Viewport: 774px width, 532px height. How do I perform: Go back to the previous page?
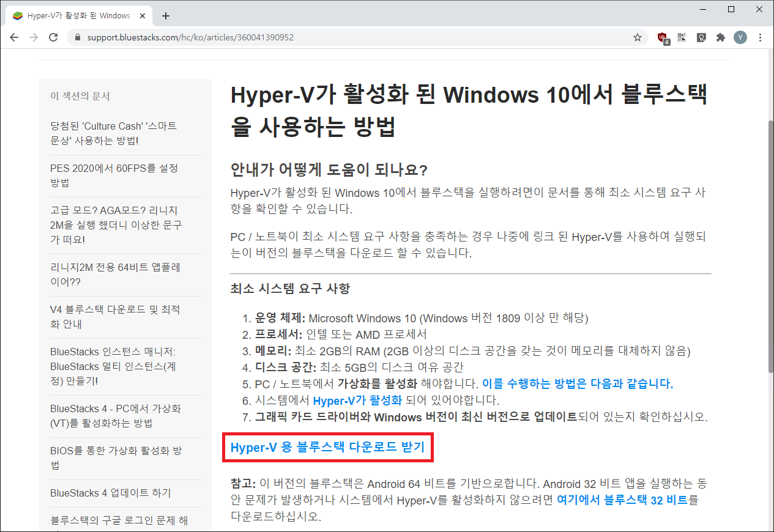point(15,37)
